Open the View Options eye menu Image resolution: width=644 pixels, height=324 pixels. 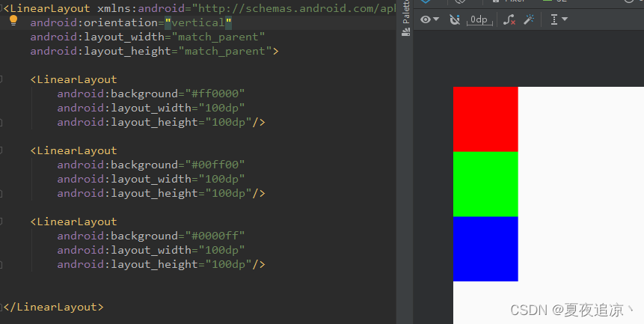[429, 19]
